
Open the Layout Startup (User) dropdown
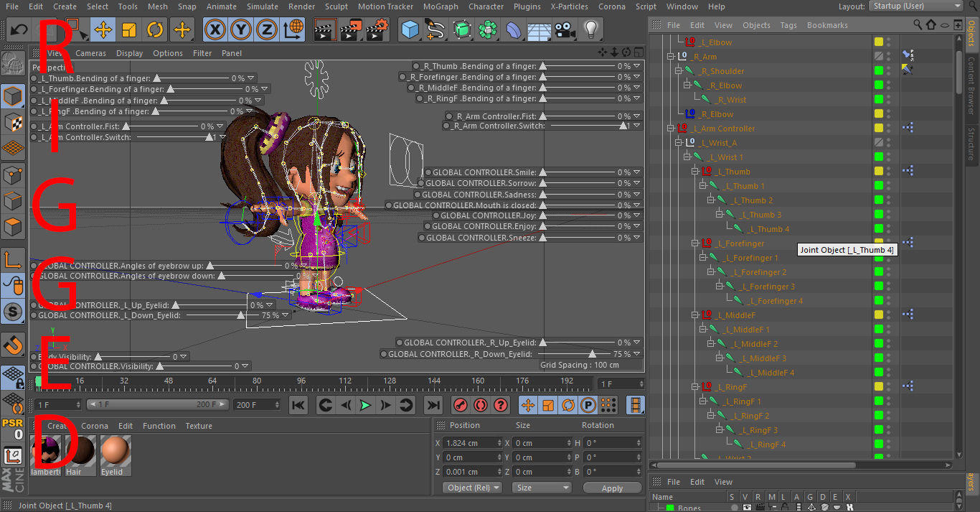(x=915, y=6)
